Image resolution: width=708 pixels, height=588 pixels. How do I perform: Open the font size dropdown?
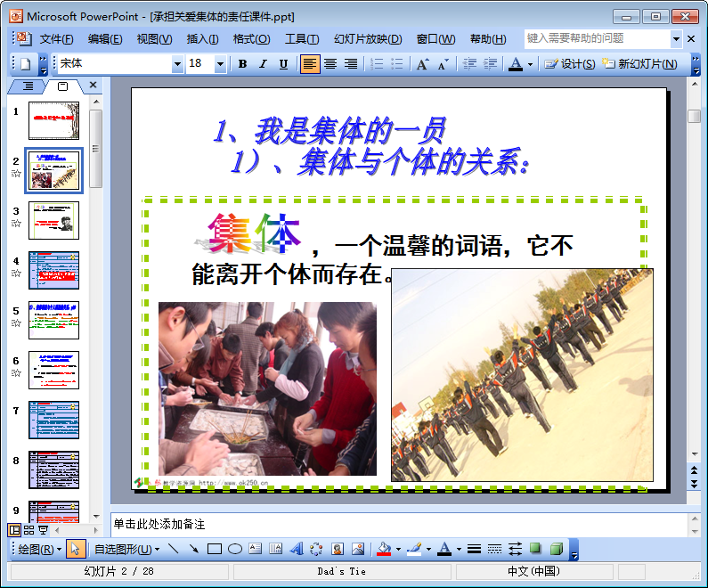(x=220, y=64)
